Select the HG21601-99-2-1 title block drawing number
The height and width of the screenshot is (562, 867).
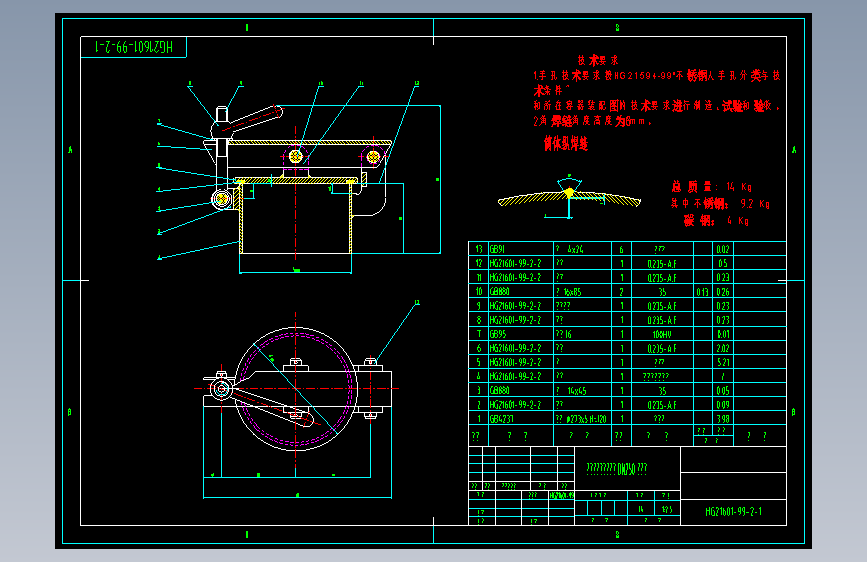733,512
